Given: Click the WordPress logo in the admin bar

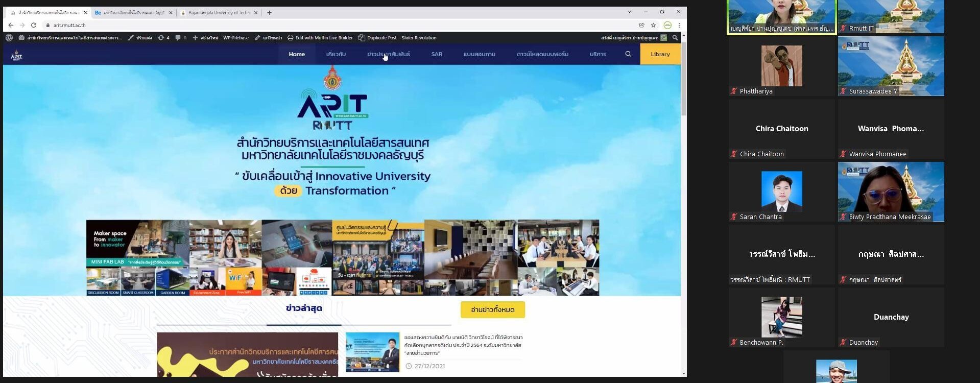Looking at the screenshot, I should tap(9, 38).
